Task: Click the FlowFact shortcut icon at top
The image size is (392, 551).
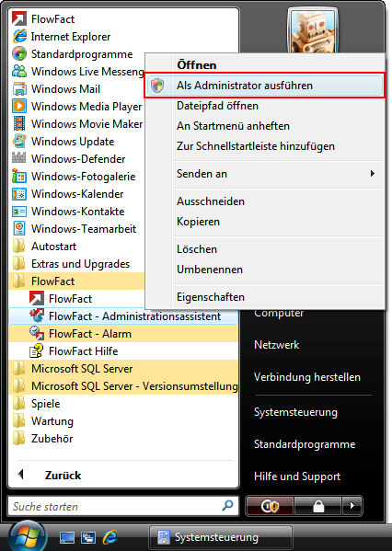Action: click(19, 18)
